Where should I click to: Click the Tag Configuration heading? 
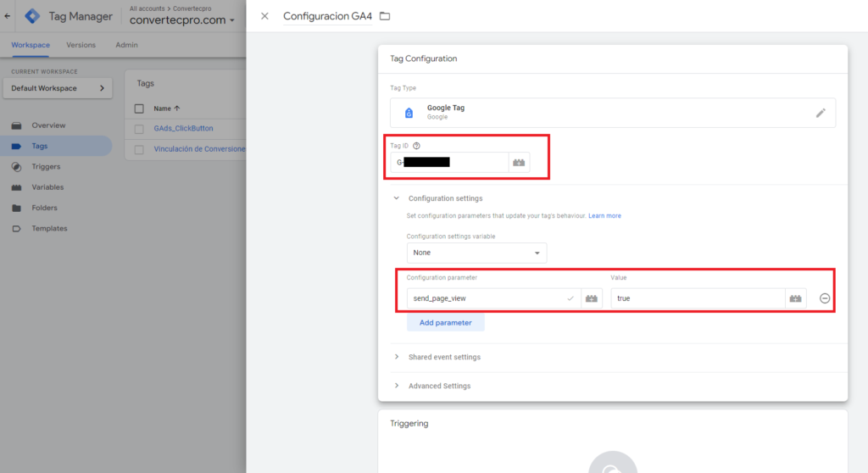(424, 58)
